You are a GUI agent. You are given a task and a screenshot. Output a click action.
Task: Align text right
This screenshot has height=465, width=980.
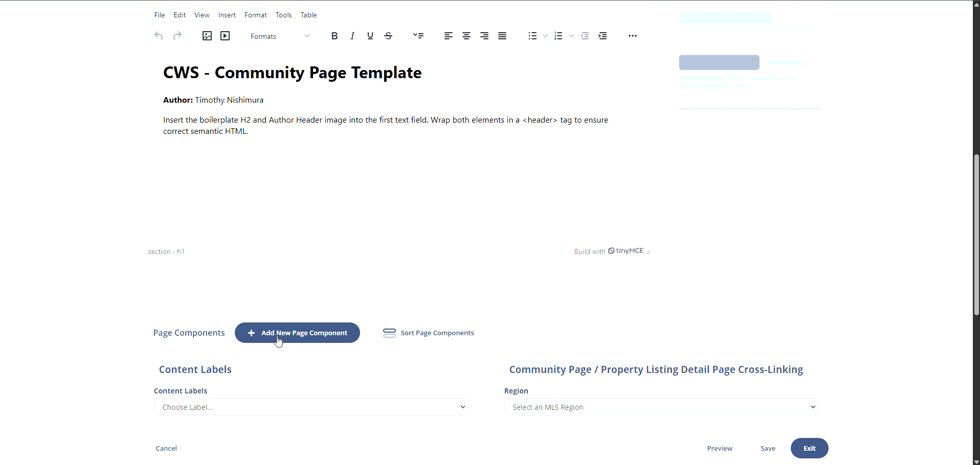(484, 36)
